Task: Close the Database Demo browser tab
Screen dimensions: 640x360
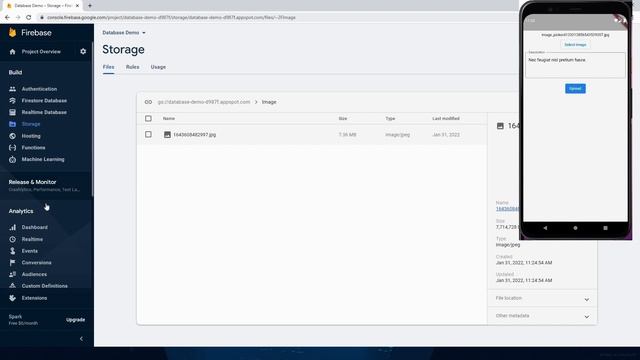Action: (77, 6)
